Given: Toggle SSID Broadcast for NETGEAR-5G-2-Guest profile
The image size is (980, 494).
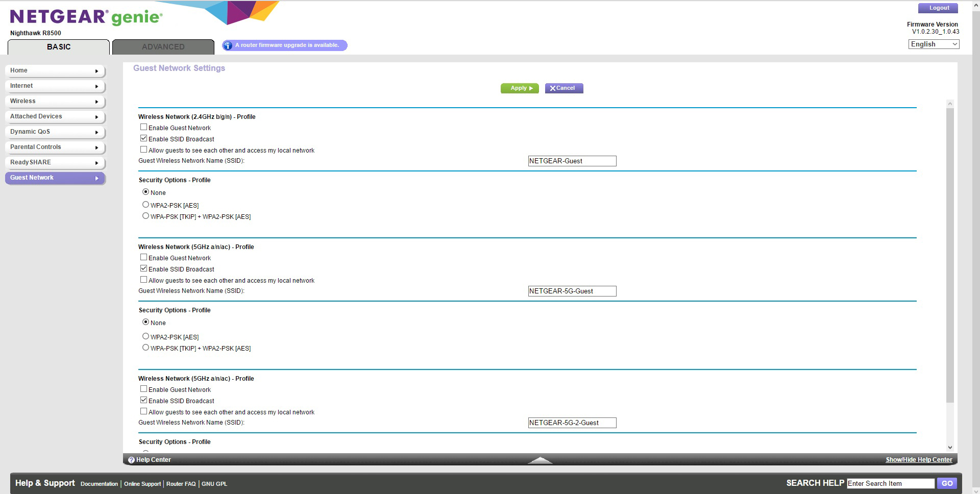Looking at the screenshot, I should (x=144, y=400).
